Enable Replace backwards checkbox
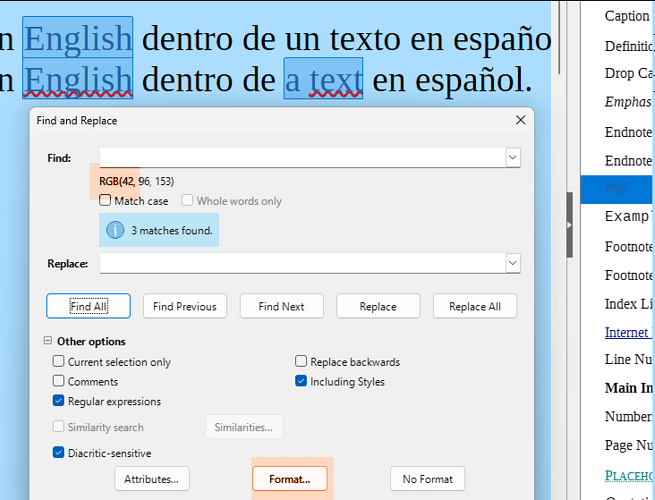The image size is (655, 500). pyautogui.click(x=301, y=361)
